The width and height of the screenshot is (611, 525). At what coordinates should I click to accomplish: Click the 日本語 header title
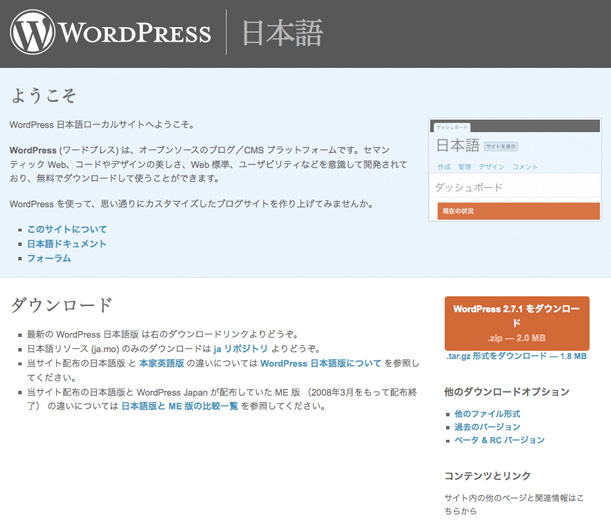[283, 33]
